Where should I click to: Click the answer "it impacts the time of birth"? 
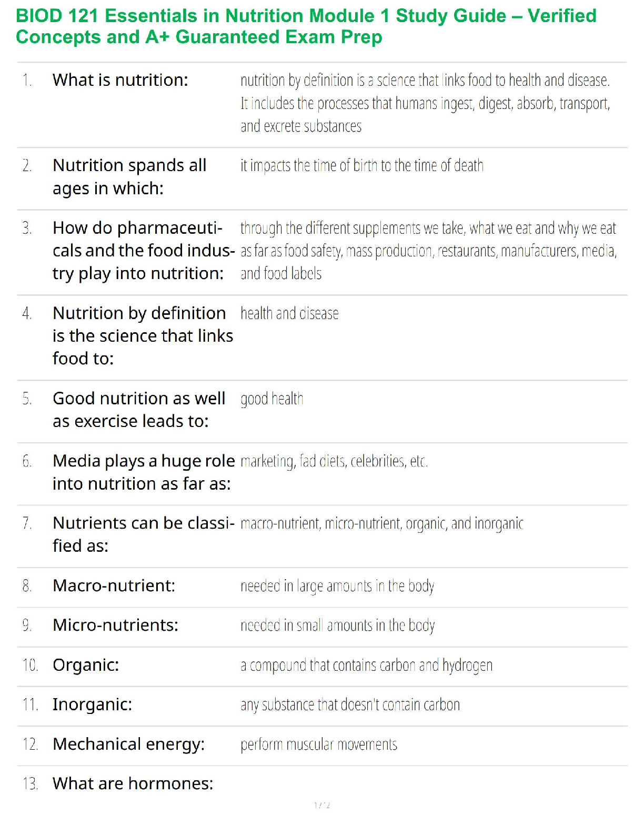(x=361, y=166)
